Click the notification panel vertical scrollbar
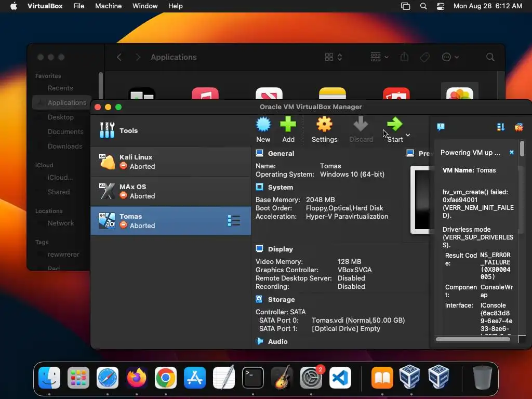 (522, 149)
